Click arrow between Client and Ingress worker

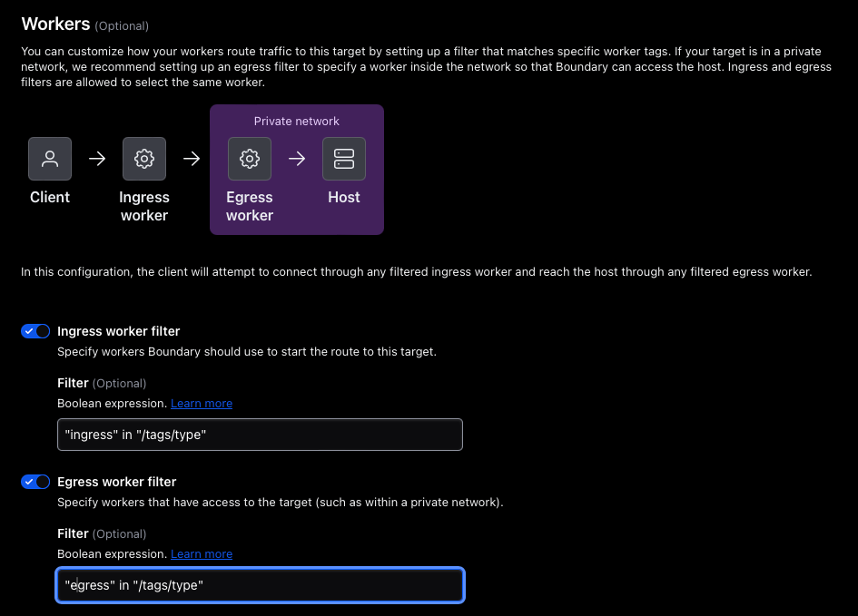pos(97,159)
